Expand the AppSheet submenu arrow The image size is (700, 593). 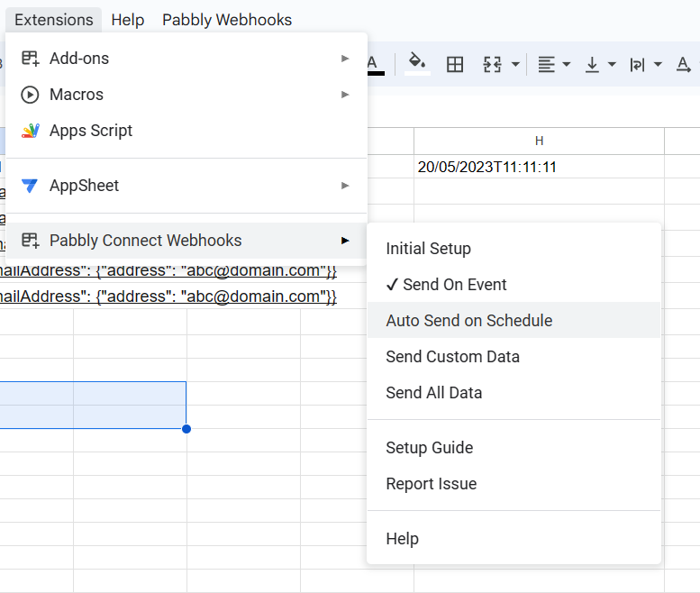[x=345, y=186]
